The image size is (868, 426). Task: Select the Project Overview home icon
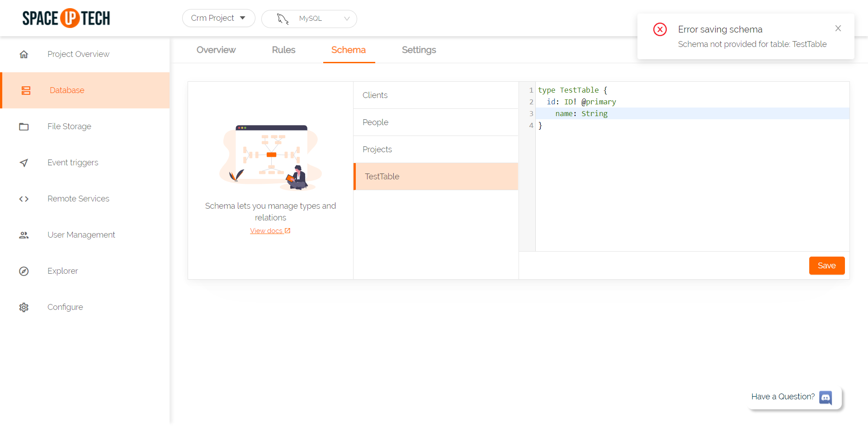pos(24,54)
